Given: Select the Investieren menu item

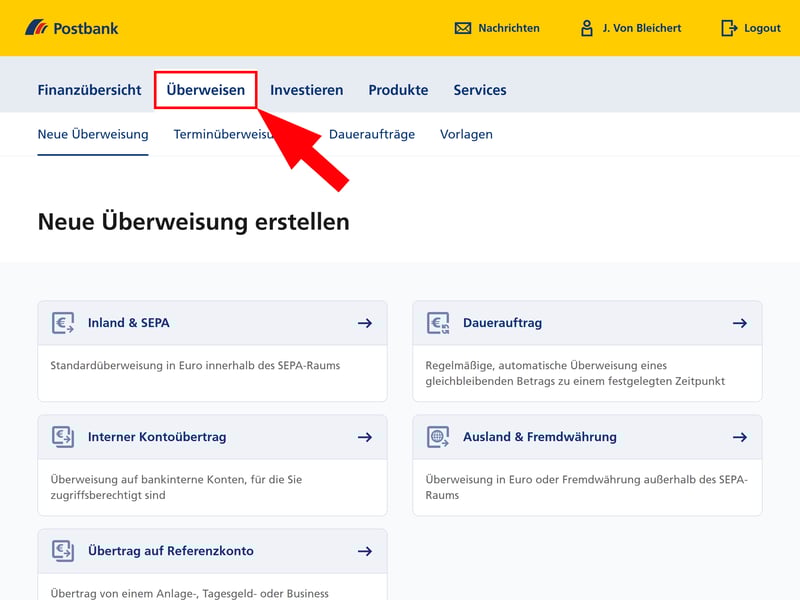Looking at the screenshot, I should tap(306, 90).
